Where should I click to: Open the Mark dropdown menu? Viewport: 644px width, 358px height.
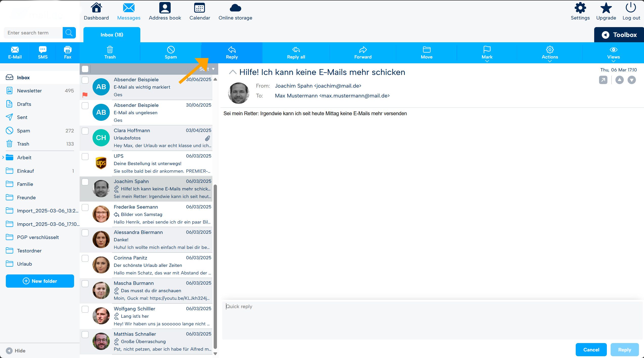click(487, 52)
